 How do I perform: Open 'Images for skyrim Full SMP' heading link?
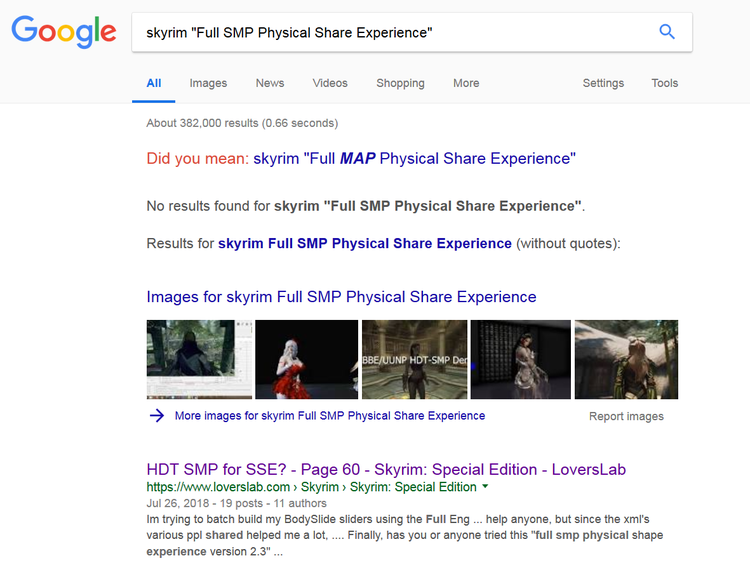pyautogui.click(x=341, y=297)
